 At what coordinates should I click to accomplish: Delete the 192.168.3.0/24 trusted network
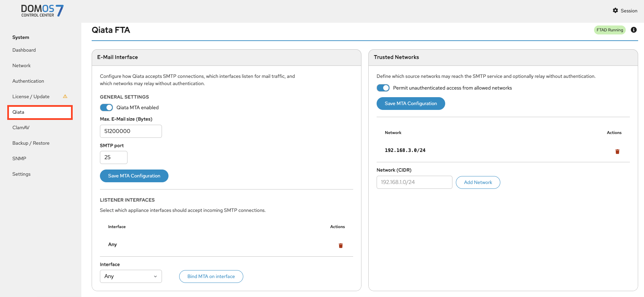617,152
